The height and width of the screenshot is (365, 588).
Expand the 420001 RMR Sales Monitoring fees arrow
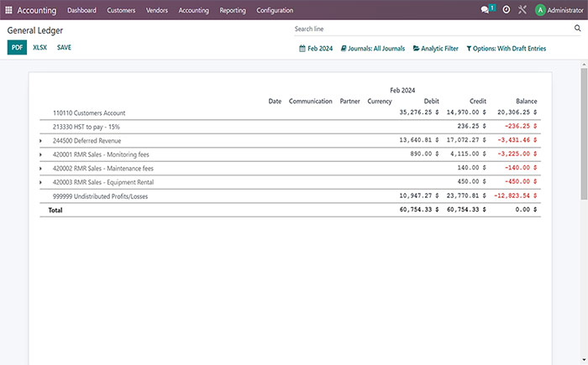click(x=41, y=154)
